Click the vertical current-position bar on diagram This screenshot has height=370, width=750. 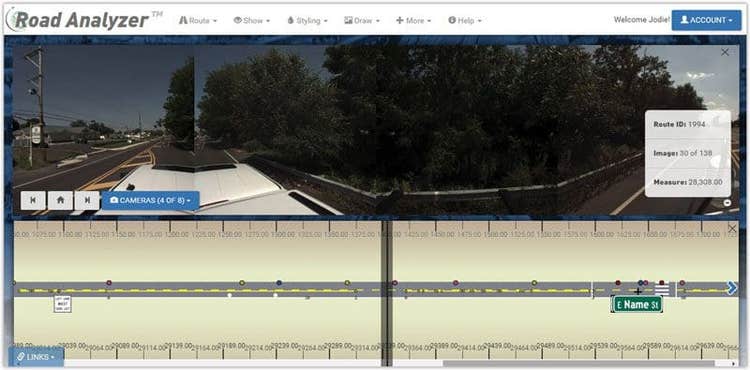[x=387, y=293]
